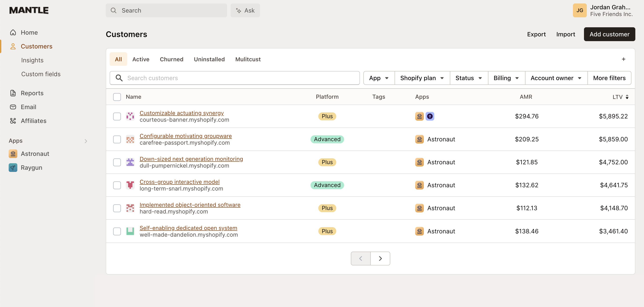This screenshot has width=644, height=307.
Task: Expand the Apps section chevron
Action: (x=86, y=141)
